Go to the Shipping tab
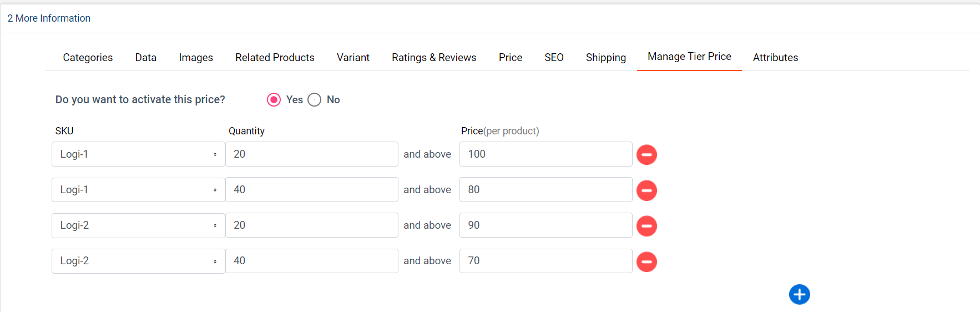Viewport: 980px width, 312px height. pos(605,57)
